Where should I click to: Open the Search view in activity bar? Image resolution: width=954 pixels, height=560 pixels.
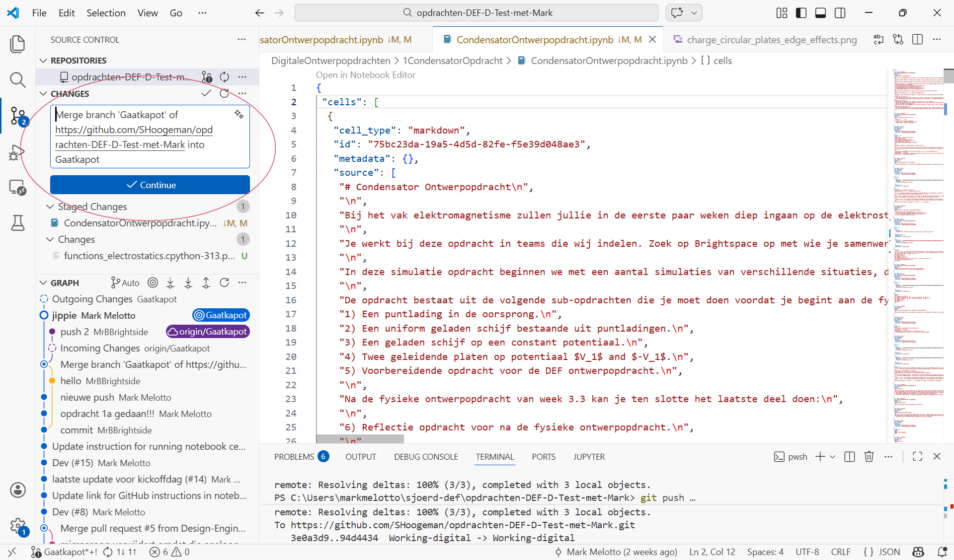click(x=18, y=79)
